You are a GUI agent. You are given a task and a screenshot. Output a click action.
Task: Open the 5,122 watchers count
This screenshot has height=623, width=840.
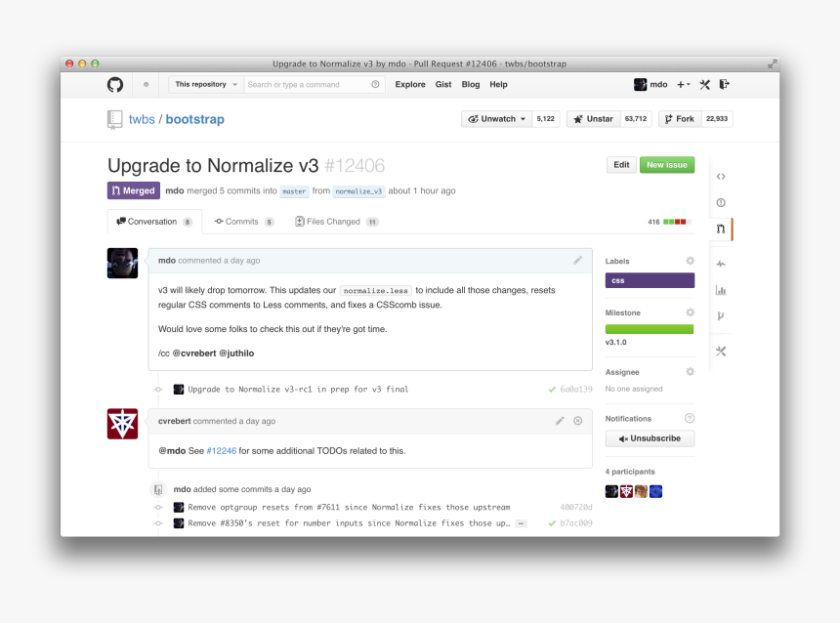point(545,119)
